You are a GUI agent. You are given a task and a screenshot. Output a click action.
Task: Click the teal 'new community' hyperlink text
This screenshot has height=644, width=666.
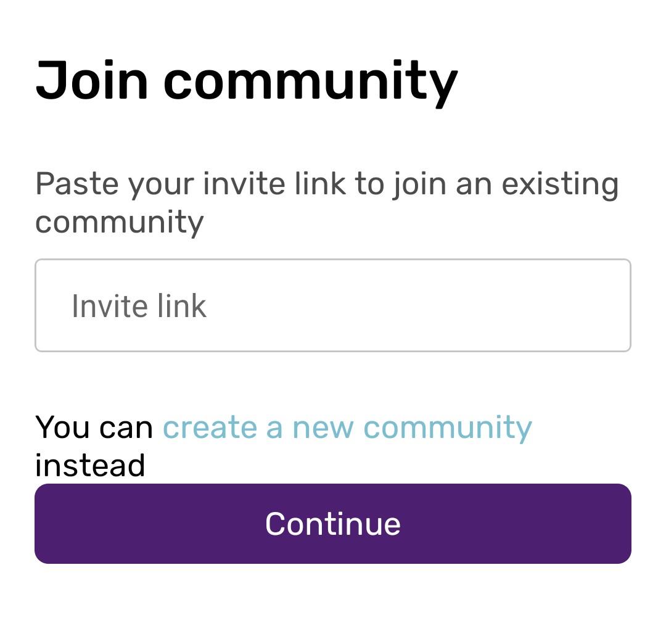click(x=411, y=427)
